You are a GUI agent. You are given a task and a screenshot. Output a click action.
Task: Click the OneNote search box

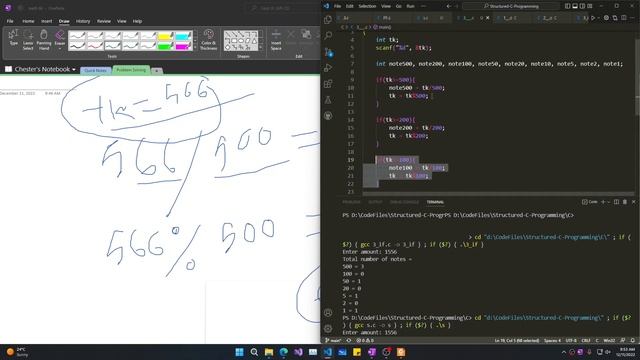coord(282,8)
